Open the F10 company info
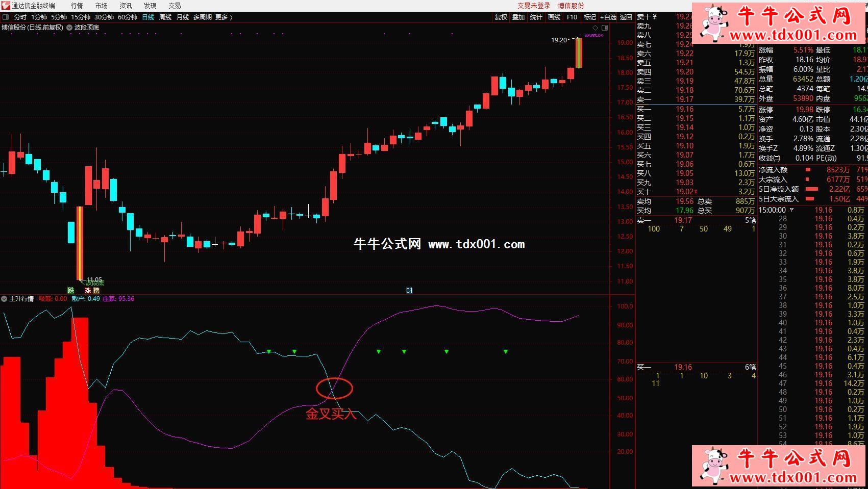This screenshot has height=489, width=868. 572,17
